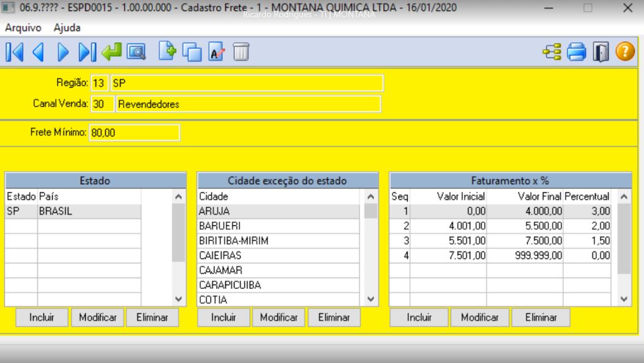Select Faturamento row with Valor Inicial 4.001,00
Viewport: 644px width, 363px height.
click(500, 226)
